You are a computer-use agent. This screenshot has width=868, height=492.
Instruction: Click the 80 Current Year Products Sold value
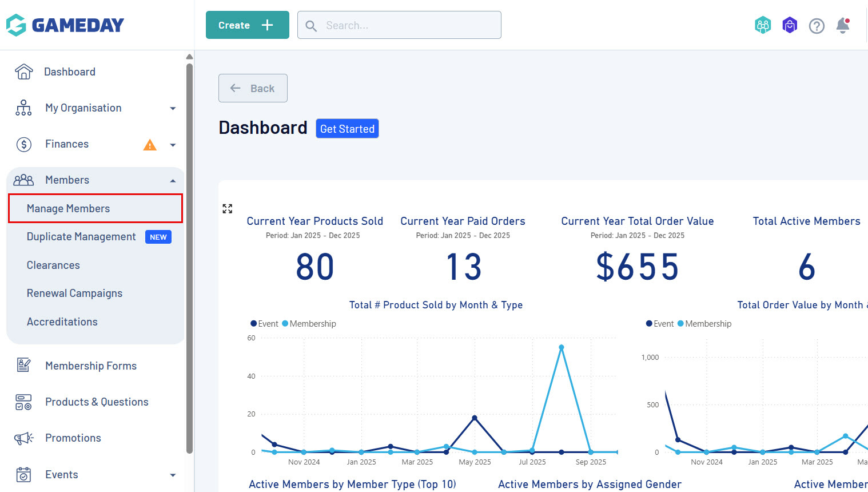[x=314, y=267]
